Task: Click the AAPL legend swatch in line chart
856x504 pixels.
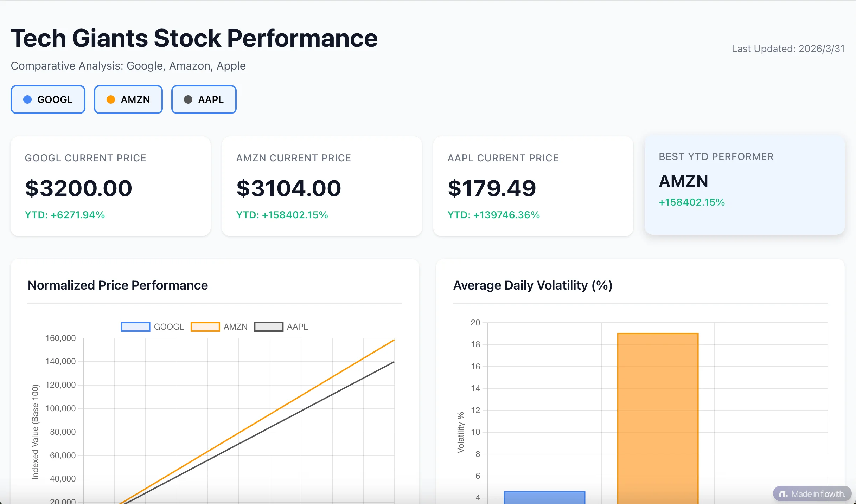Action: coord(268,327)
